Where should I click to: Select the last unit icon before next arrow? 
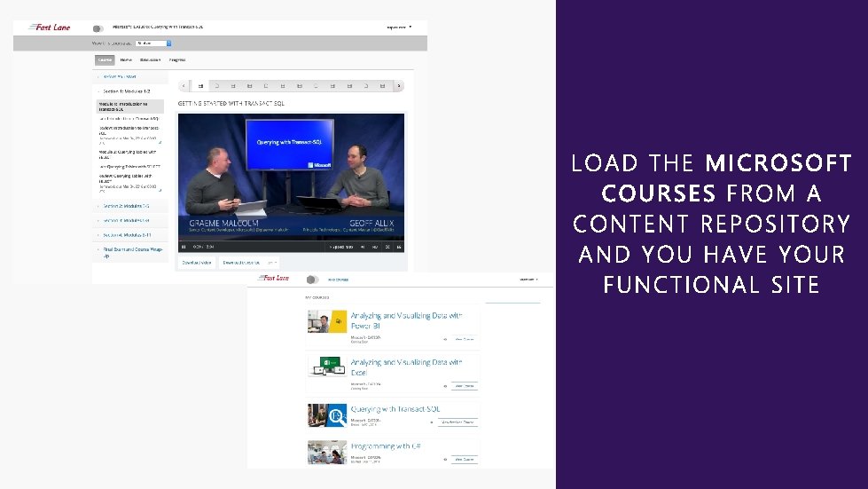382,86
